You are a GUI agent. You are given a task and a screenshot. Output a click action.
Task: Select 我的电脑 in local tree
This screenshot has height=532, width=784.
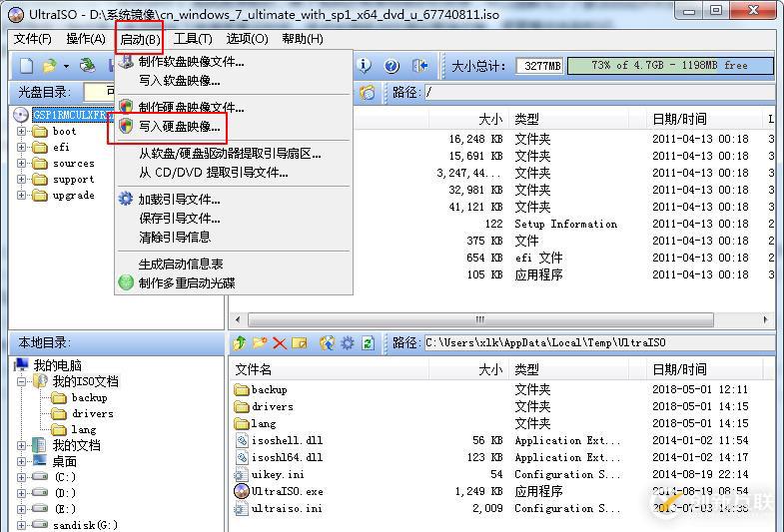tap(57, 365)
